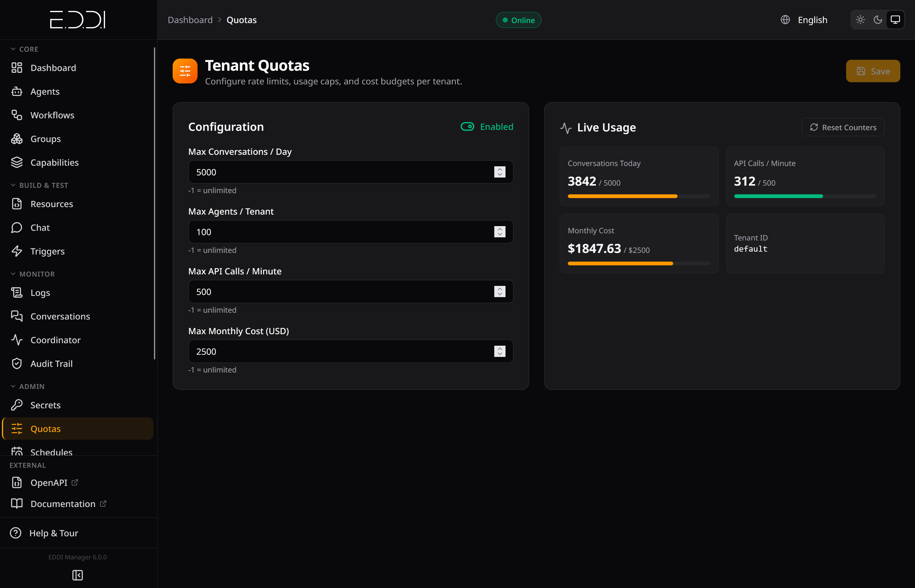Viewport: 915px width, 588px height.
Task: Select the dark theme moon icon
Action: click(878, 20)
